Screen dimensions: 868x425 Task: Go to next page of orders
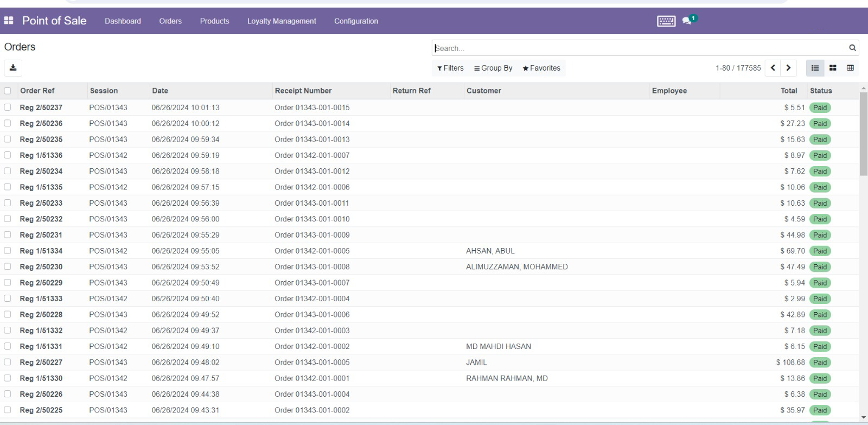(788, 68)
